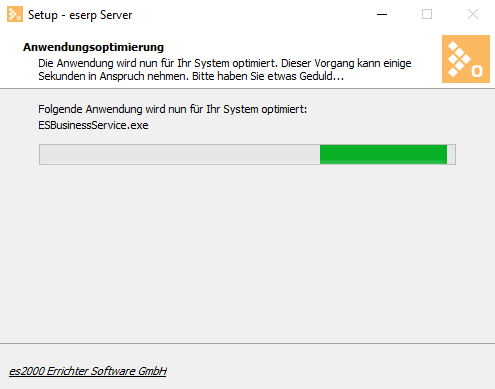Click the 'Setup - eserp Server' window title
This screenshot has width=495, height=389.
click(x=80, y=15)
